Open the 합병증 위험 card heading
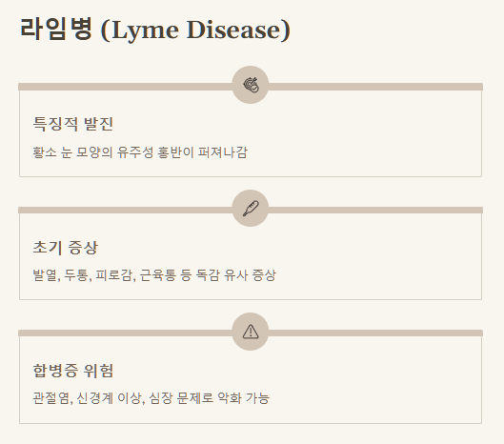 (73, 371)
